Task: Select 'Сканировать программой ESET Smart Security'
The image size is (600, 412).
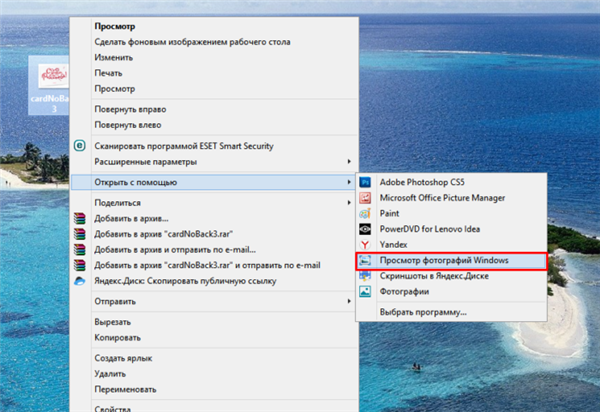Action: pos(184,146)
